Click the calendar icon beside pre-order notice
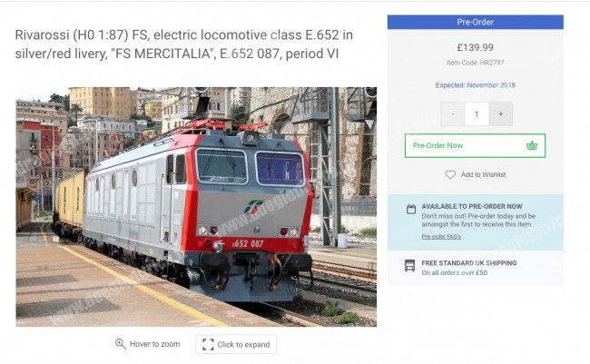The height and width of the screenshot is (364, 590). pyautogui.click(x=410, y=209)
